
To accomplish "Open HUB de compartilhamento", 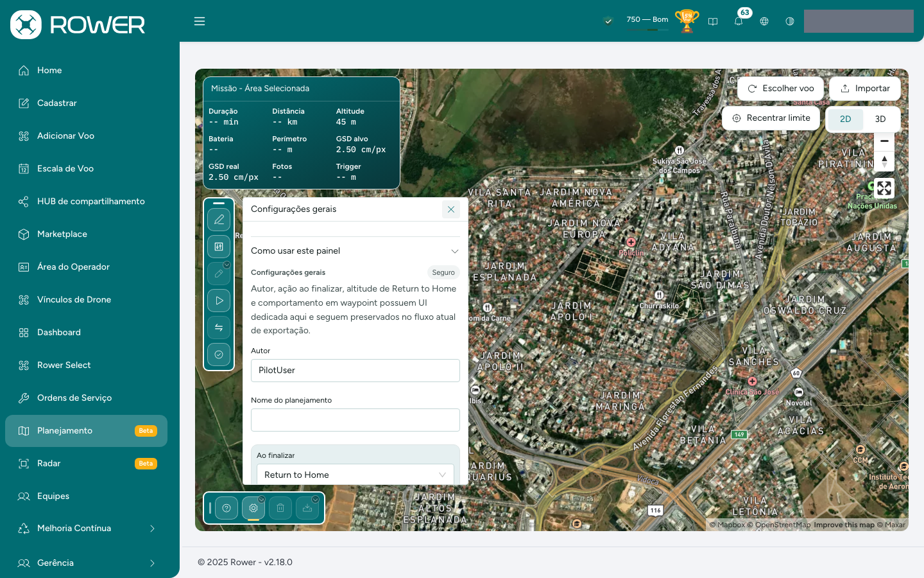I will pyautogui.click(x=86, y=202).
